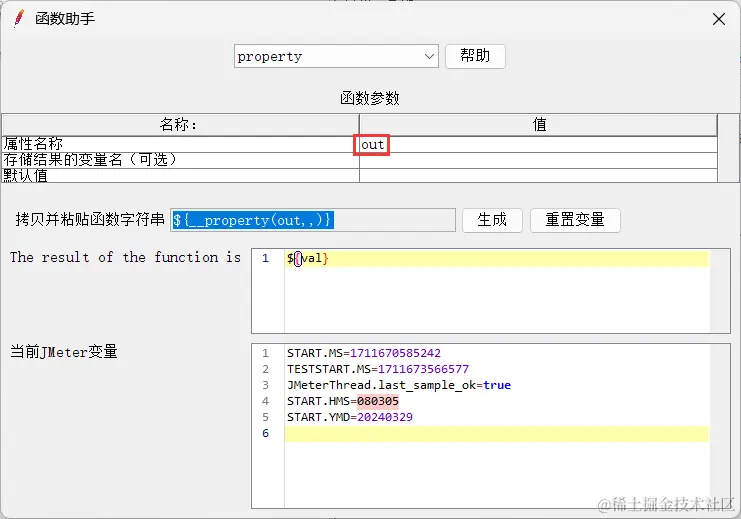Click the ${__property(out,,)} function string field
Viewport: 741px width, 519px height.
pos(313,220)
